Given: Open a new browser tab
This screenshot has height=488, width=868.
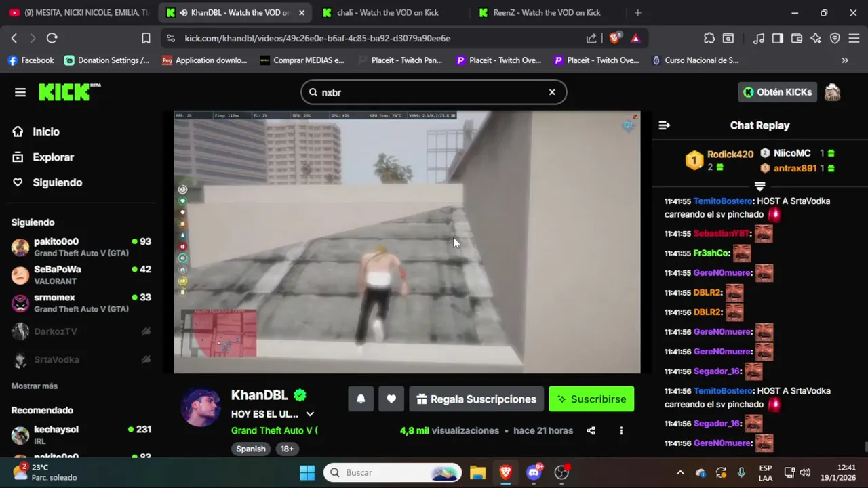Looking at the screenshot, I should click(637, 12).
